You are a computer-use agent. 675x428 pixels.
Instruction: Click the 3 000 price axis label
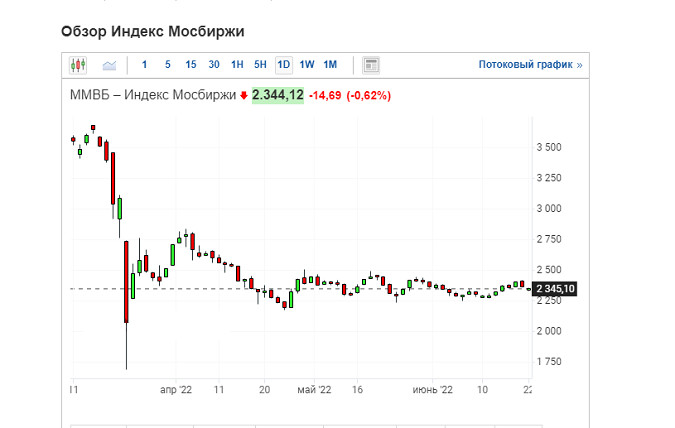549,208
